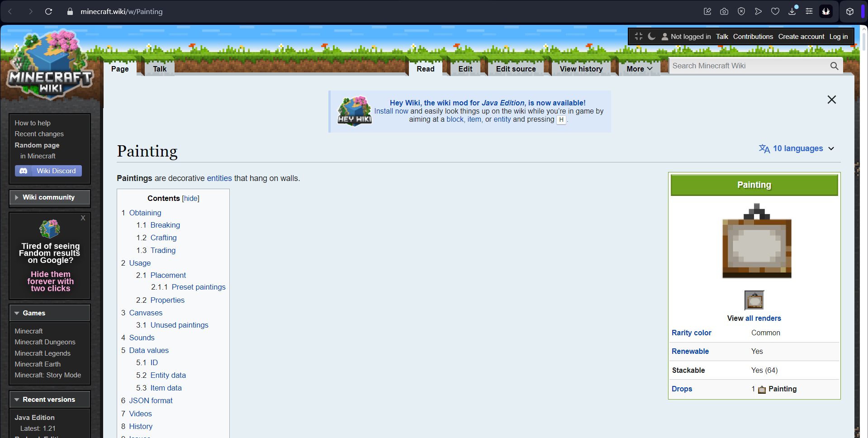Close the Hey Wiki banner
This screenshot has height=438, width=868.
[831, 100]
